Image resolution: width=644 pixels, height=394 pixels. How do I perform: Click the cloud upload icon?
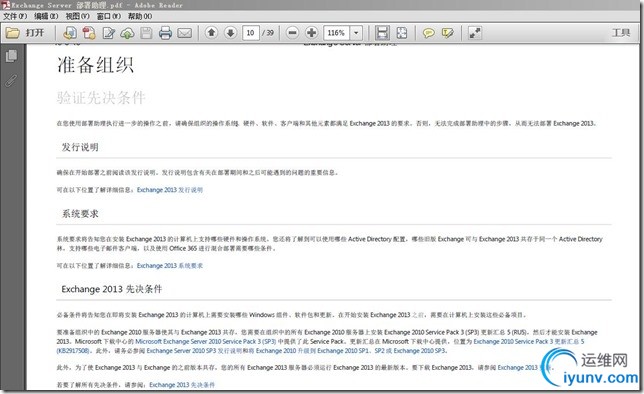pyautogui.click(x=127, y=33)
